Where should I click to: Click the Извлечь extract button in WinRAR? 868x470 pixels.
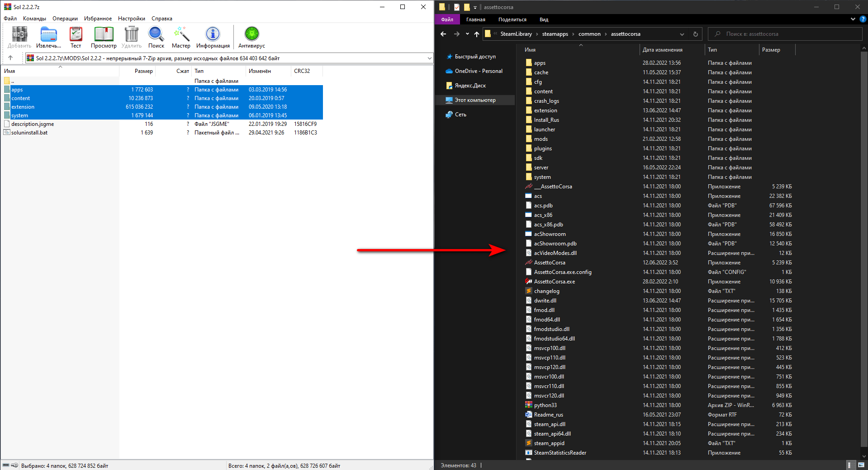click(48, 37)
